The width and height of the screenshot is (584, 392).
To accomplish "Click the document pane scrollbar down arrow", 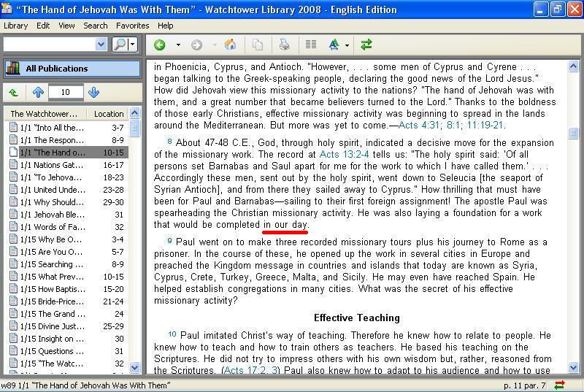I will [x=573, y=369].
